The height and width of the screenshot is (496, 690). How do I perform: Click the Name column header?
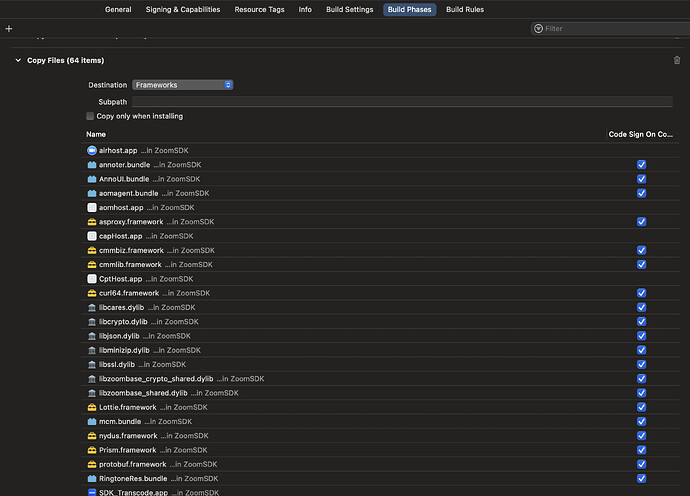pos(96,134)
